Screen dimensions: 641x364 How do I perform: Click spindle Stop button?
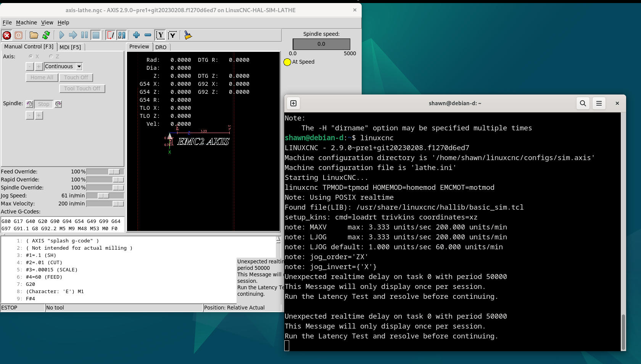[43, 104]
